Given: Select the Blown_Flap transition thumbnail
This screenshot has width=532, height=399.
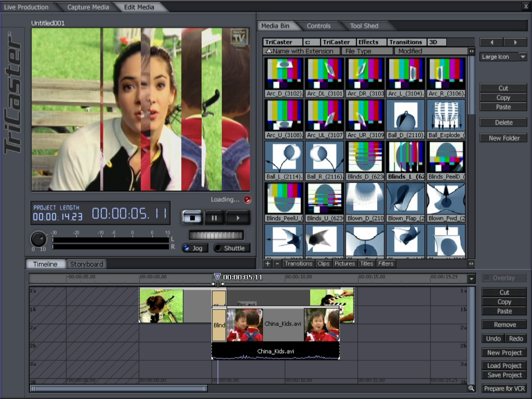Looking at the screenshot, I should (x=406, y=202).
